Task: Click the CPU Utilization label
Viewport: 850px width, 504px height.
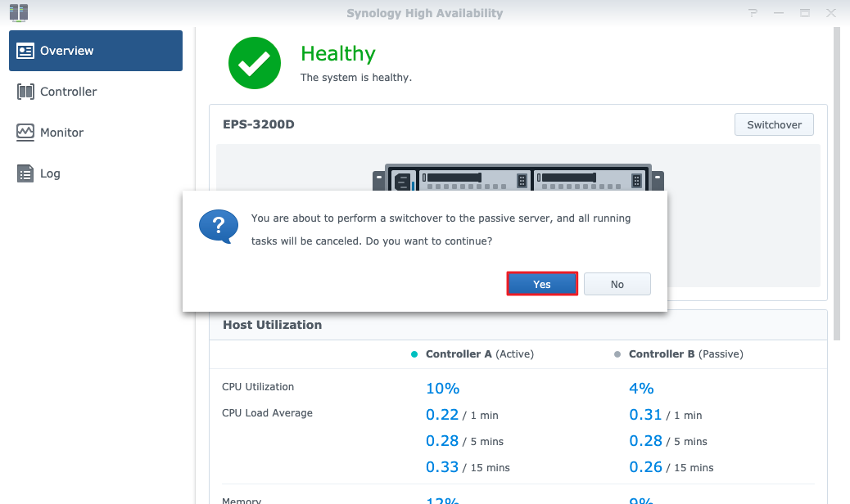Action: click(258, 387)
